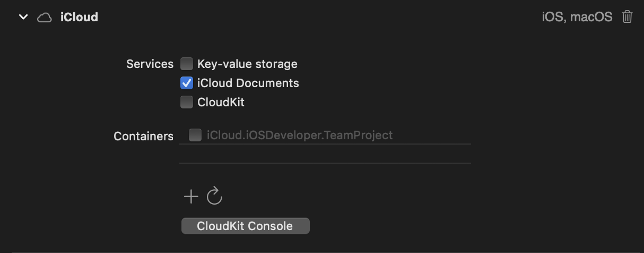This screenshot has height=253, width=644.
Task: Click the cloud icon beside iCloud title
Action: 45,18
